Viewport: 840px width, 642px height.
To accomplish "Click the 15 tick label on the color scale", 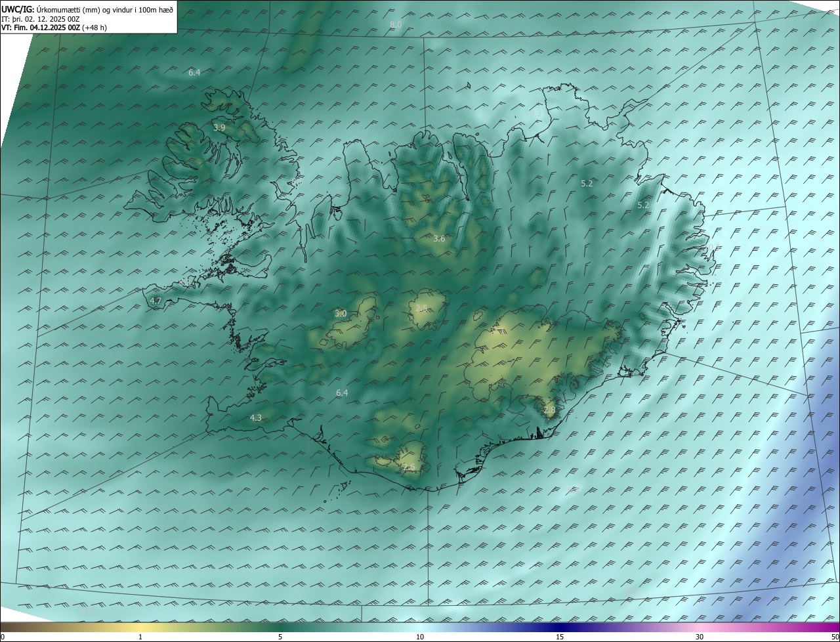I will pyautogui.click(x=560, y=637).
